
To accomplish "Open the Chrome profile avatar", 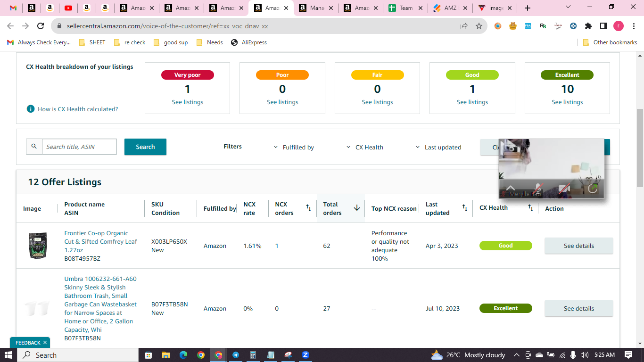I will tap(619, 26).
